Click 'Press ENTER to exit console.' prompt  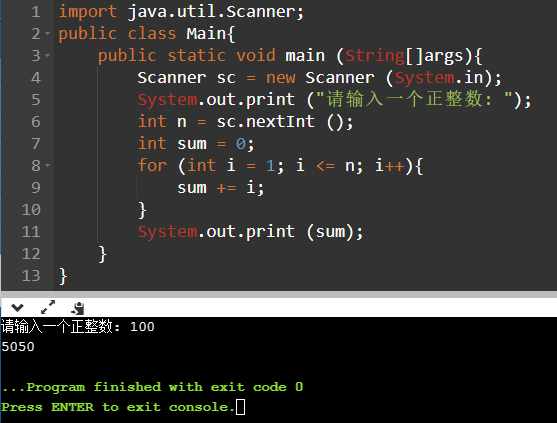[x=118, y=407]
